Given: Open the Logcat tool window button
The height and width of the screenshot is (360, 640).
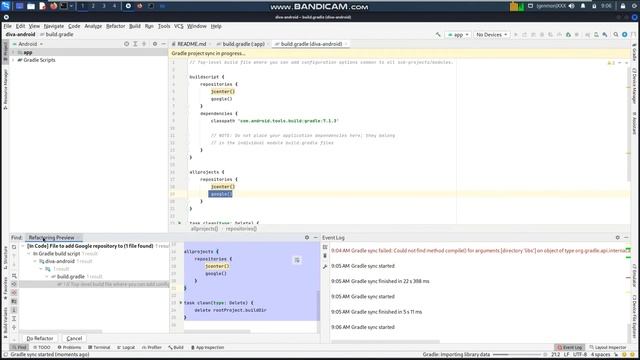Looking at the screenshot, I should click(126, 347).
